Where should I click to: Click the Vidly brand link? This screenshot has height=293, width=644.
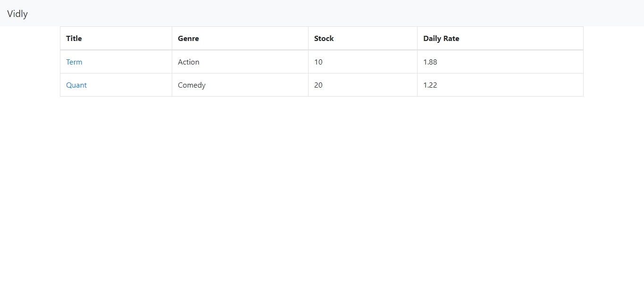coord(17,14)
